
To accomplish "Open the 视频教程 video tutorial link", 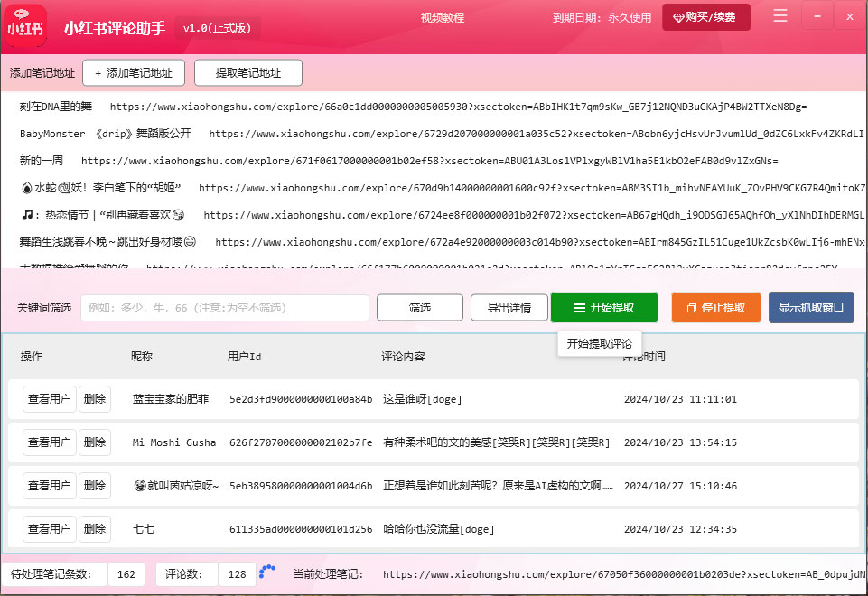I will (x=442, y=18).
